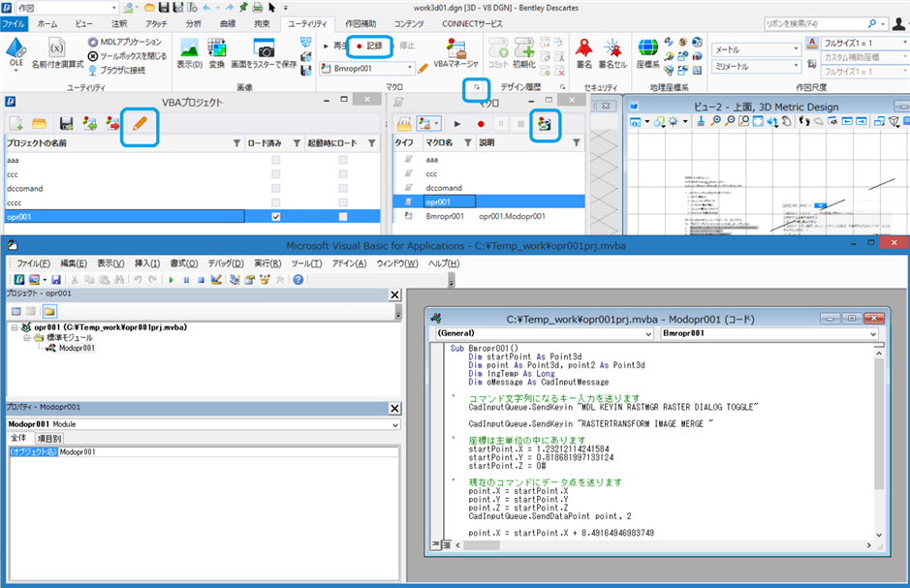Open the フルサイズ1 = 1 scale dropdown
Screen dimensions: 910x588
click(865, 43)
